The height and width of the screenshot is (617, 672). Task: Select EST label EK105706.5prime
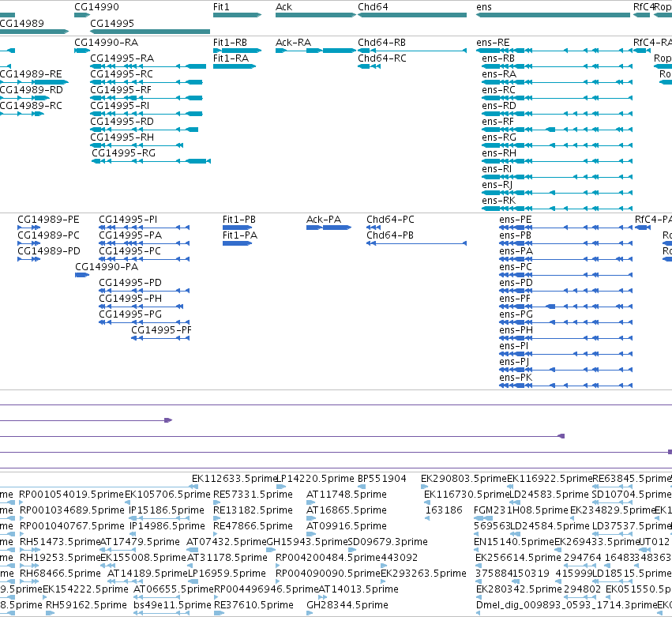tap(167, 495)
